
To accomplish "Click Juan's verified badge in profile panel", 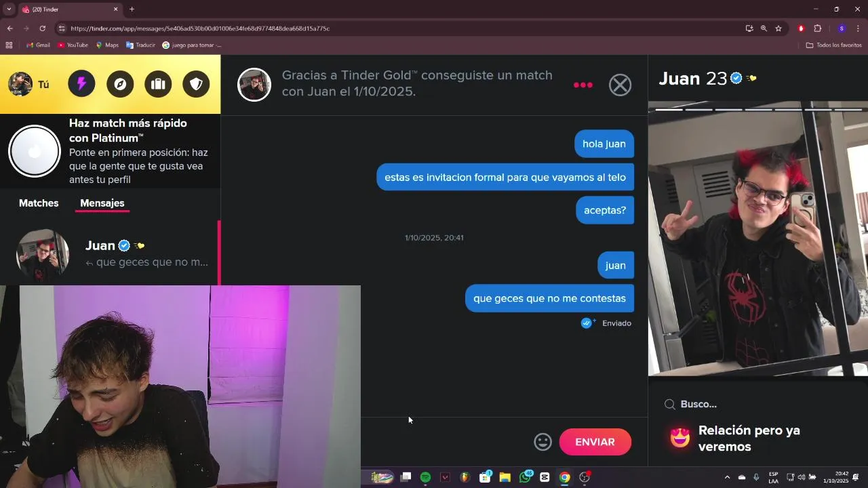I will coord(736,78).
